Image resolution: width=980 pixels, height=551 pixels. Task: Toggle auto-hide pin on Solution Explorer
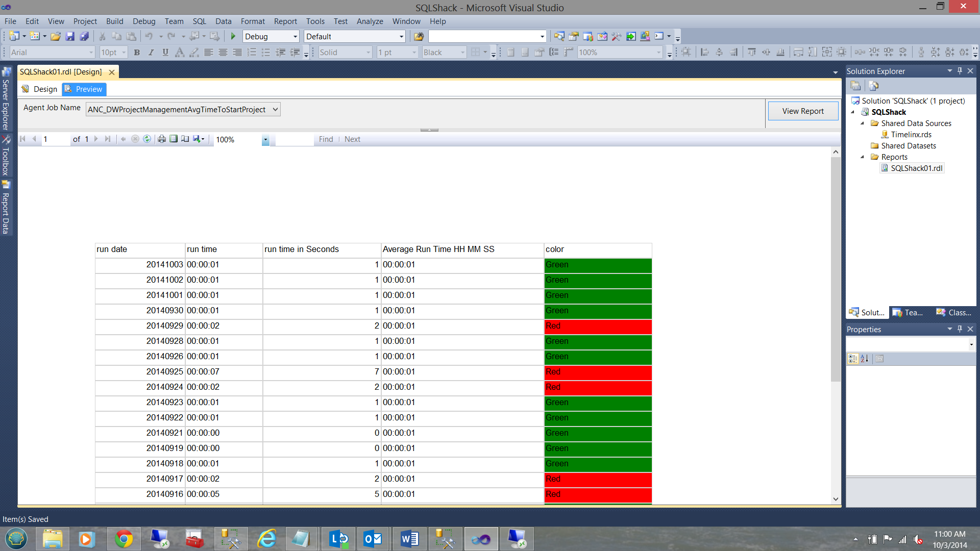960,71
